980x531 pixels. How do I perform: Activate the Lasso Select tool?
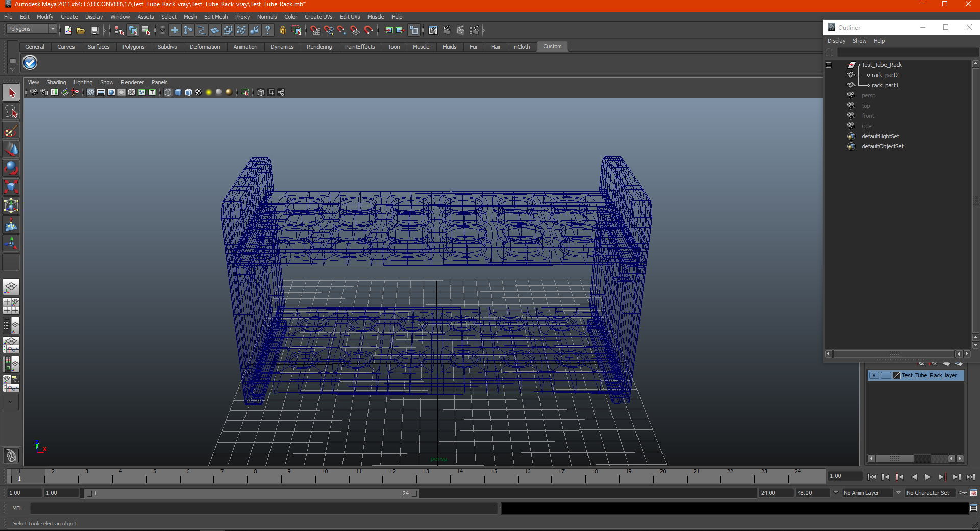(11, 112)
